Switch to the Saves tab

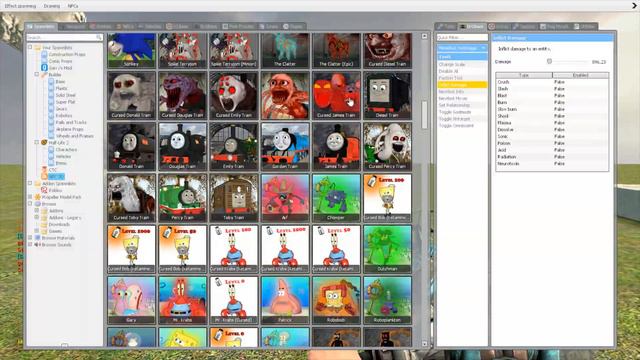pyautogui.click(x=269, y=27)
